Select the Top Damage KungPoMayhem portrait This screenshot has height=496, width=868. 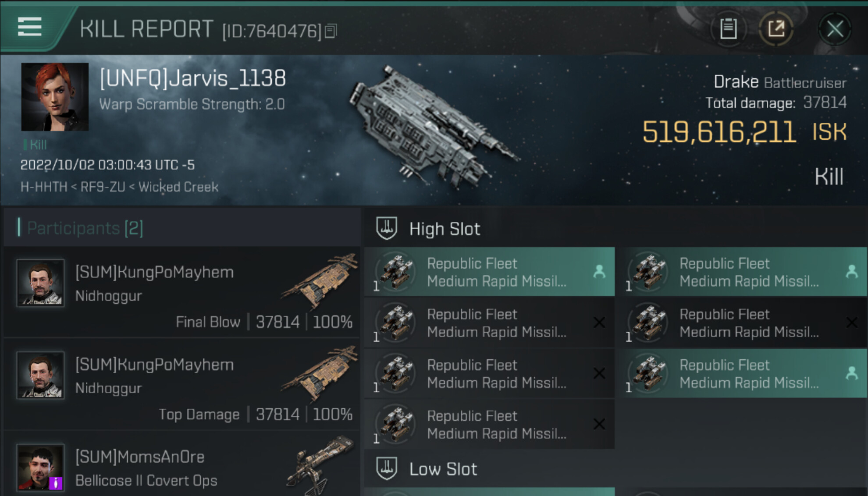pyautogui.click(x=40, y=375)
